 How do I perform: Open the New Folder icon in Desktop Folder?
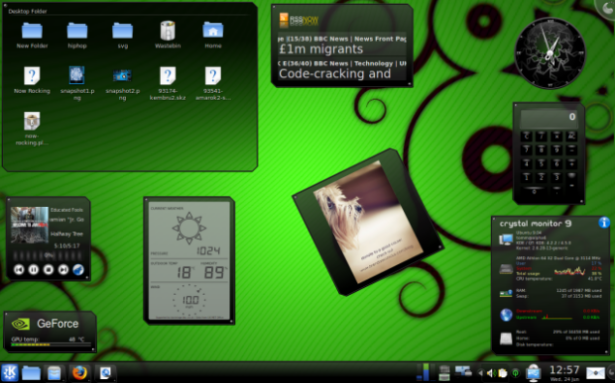(x=32, y=31)
